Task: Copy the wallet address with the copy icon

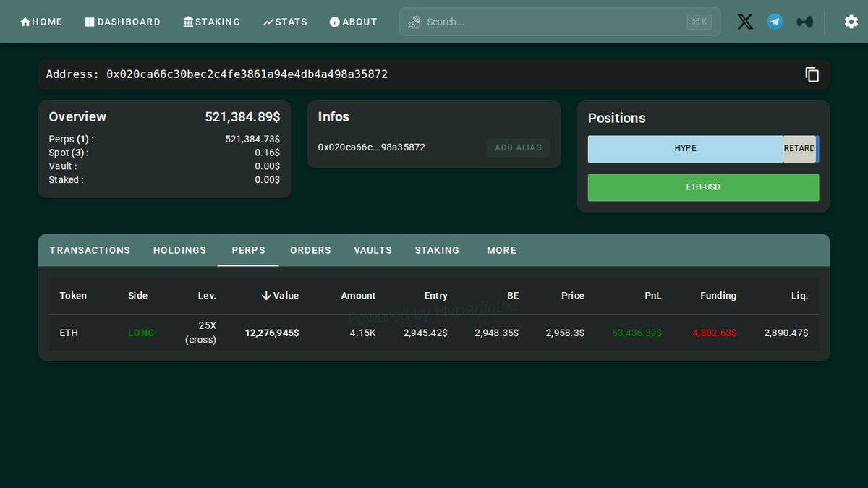Action: (812, 74)
